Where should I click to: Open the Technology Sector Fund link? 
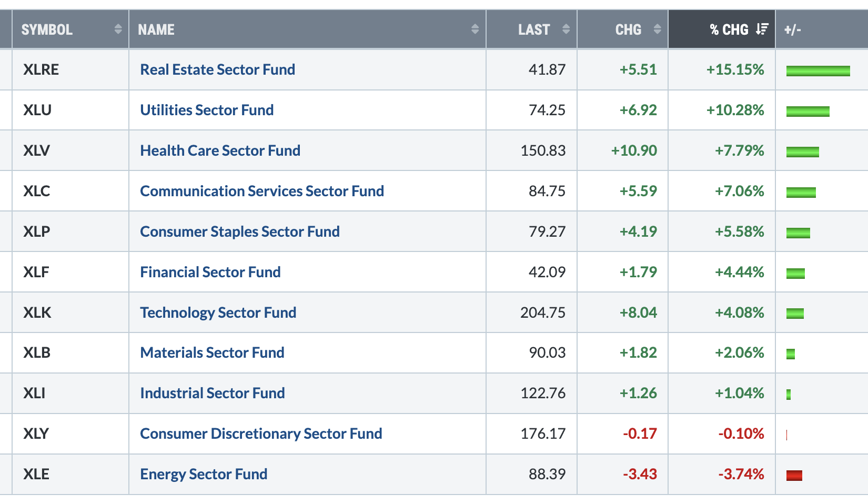point(218,313)
